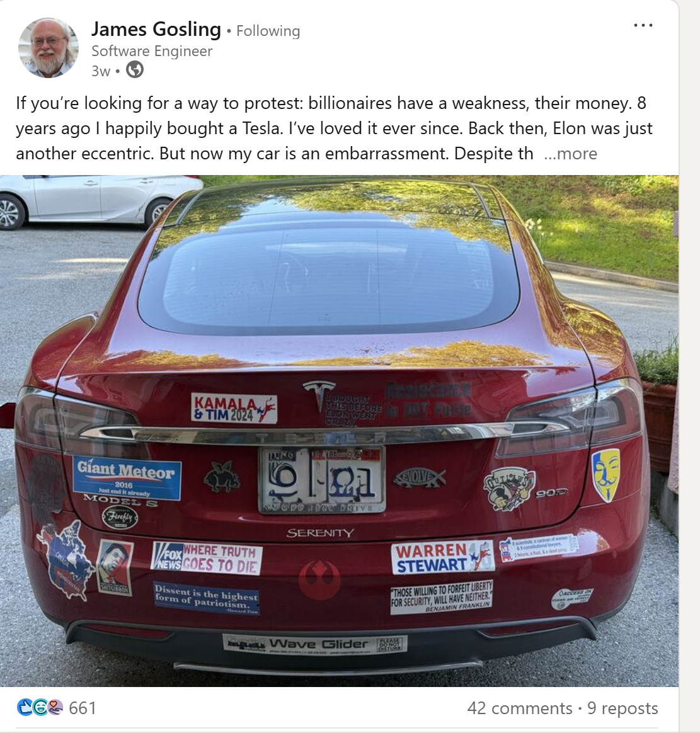The image size is (700, 733).
Task: Click the Software Engineer headline text
Action: [152, 51]
